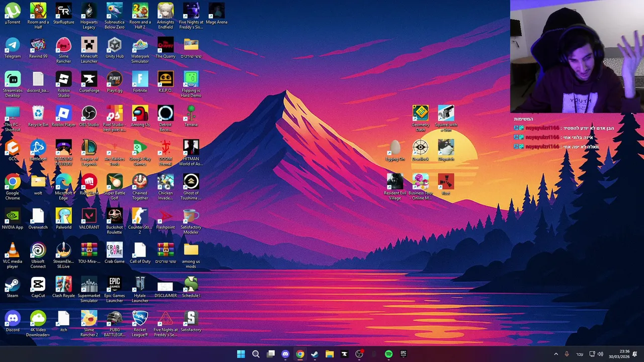The image size is (644, 362).
Task: Click the microphone tray icon
Action: point(567,354)
